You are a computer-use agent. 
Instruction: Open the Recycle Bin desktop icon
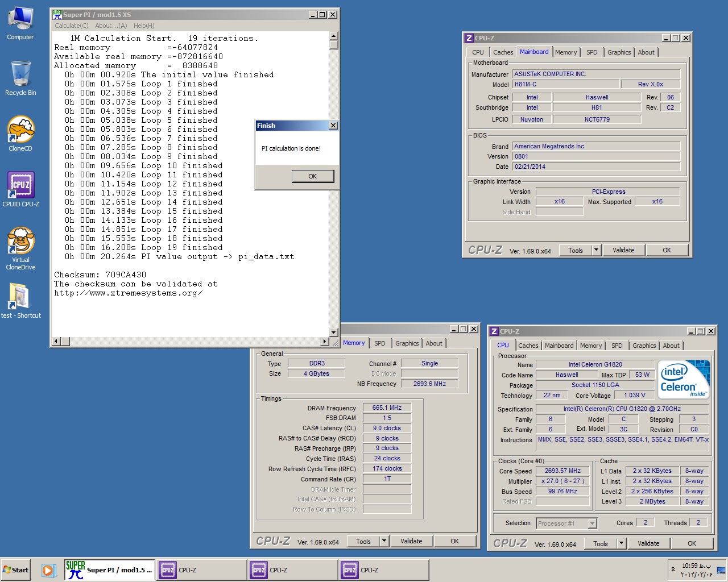[20, 78]
